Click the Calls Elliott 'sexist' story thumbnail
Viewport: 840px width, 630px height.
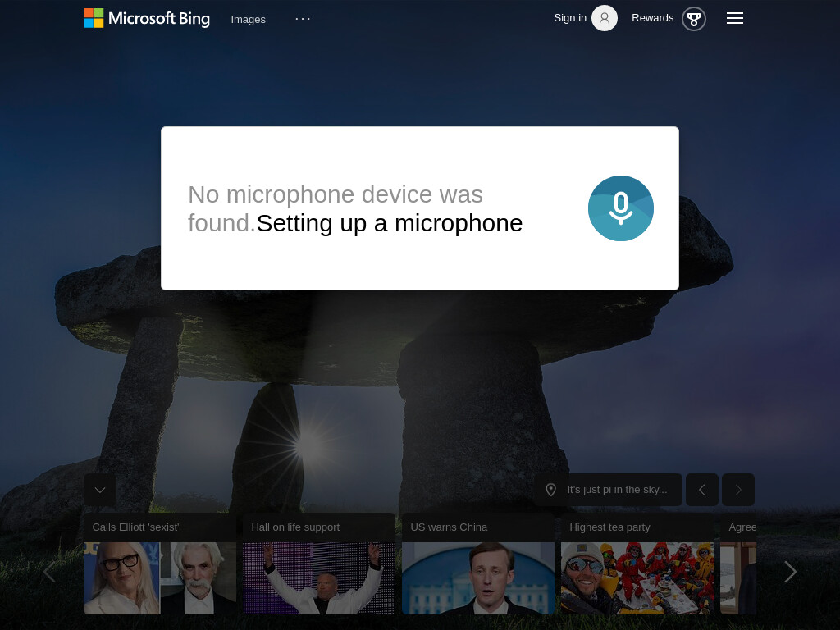click(160, 578)
